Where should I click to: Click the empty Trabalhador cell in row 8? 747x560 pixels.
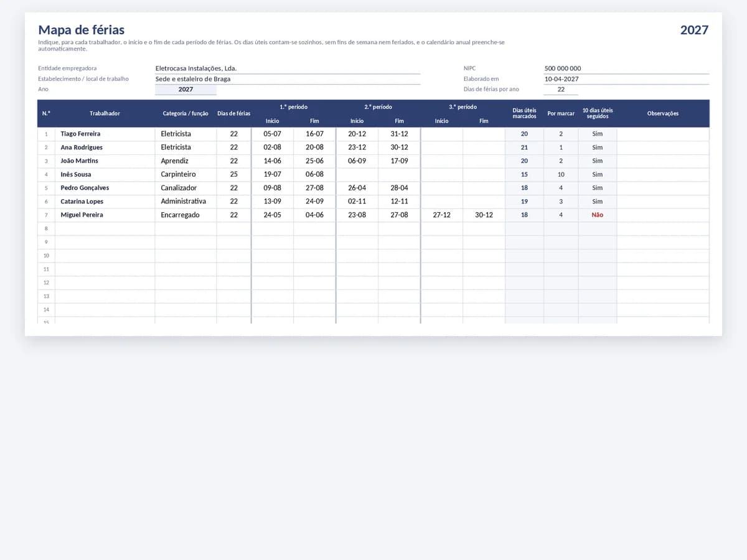coord(105,229)
